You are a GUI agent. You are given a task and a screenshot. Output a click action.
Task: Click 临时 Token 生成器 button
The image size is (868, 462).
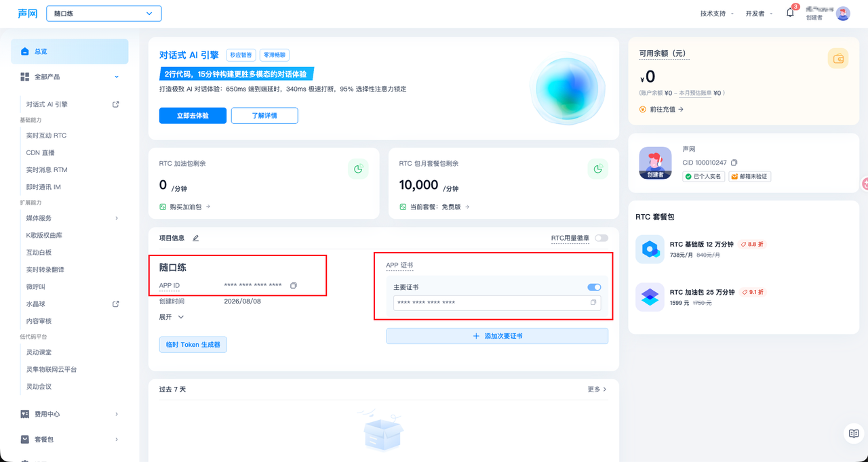point(193,345)
